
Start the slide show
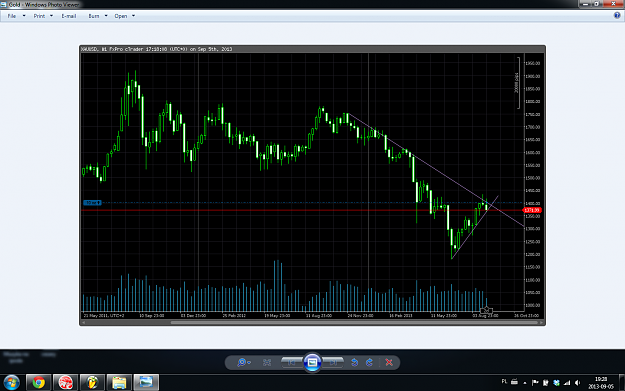point(312,362)
